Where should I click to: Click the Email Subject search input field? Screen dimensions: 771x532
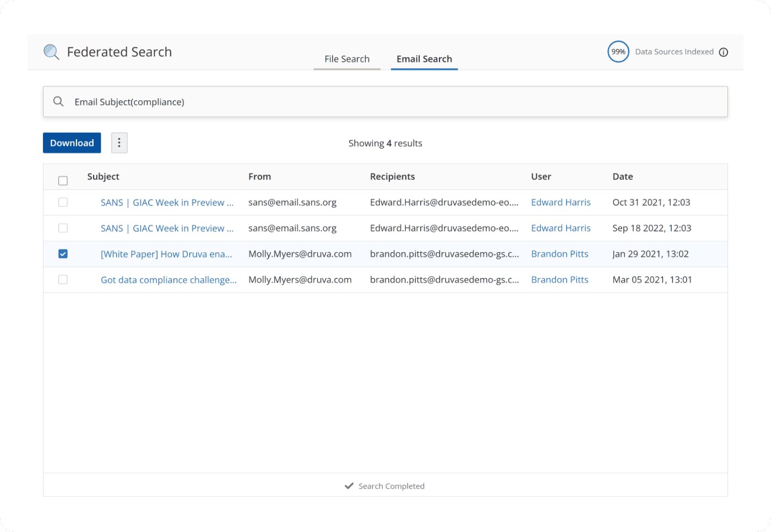click(385, 102)
